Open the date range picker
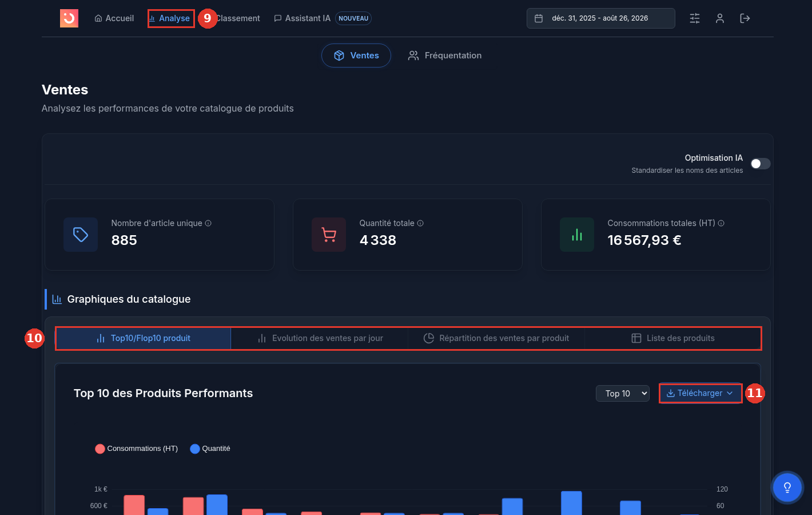 coord(600,18)
